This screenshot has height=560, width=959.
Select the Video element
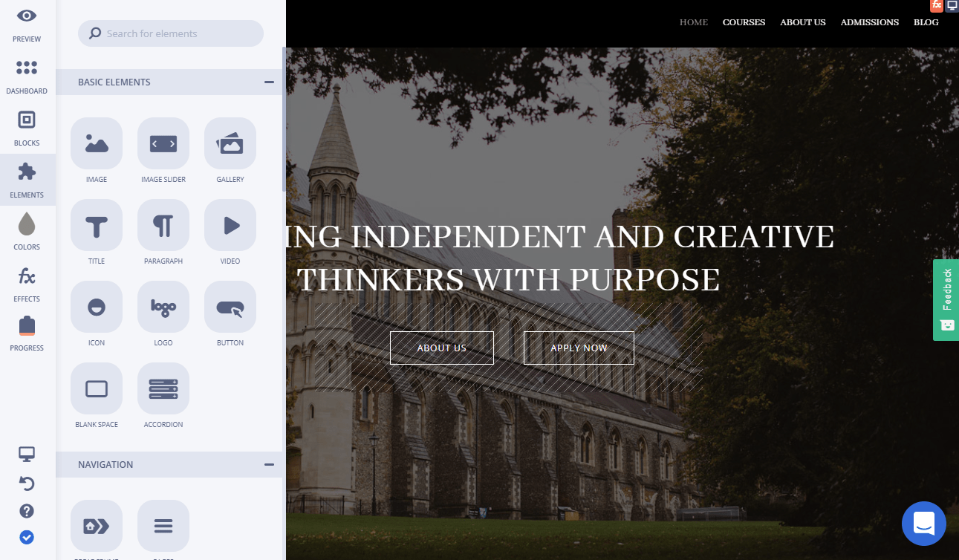point(230,225)
